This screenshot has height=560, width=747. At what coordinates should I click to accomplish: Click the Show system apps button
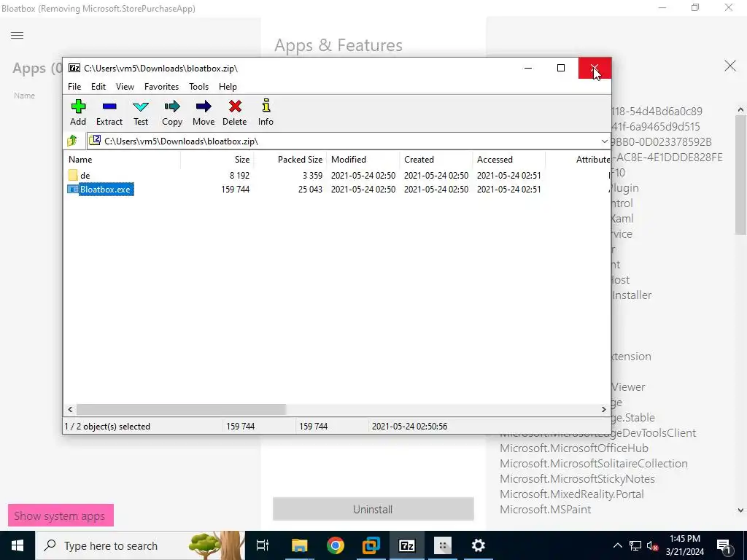coord(61,516)
